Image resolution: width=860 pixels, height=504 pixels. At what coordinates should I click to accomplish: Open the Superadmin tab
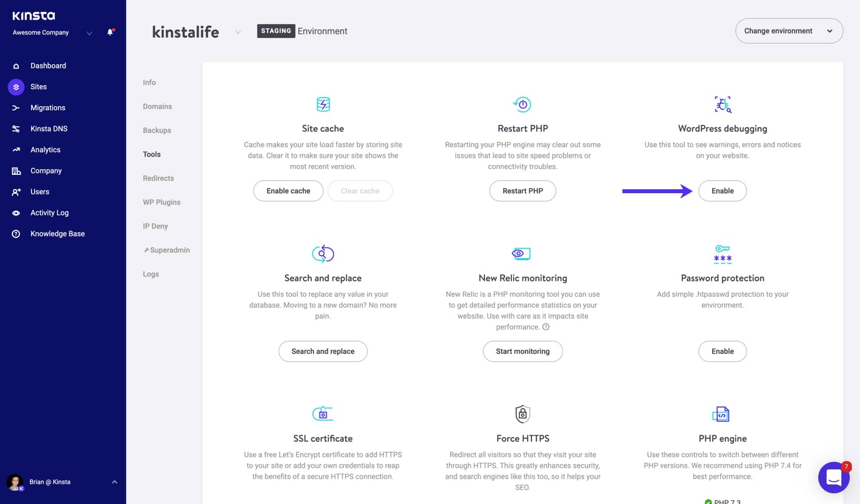pyautogui.click(x=167, y=251)
